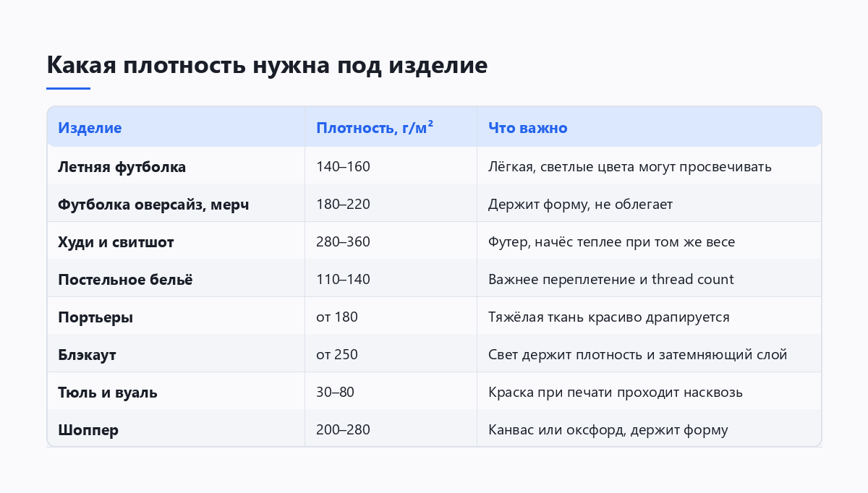Click 'Футер, начёс теплее при том же весе'
Screen dimensions: 868x493
(612, 242)
